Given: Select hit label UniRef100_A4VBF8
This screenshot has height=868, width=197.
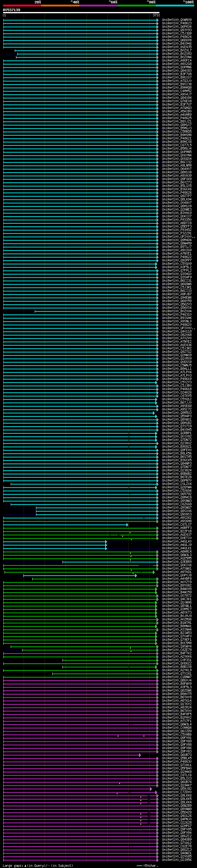Looking at the screenshot, I should pyautogui.click(x=177, y=579).
